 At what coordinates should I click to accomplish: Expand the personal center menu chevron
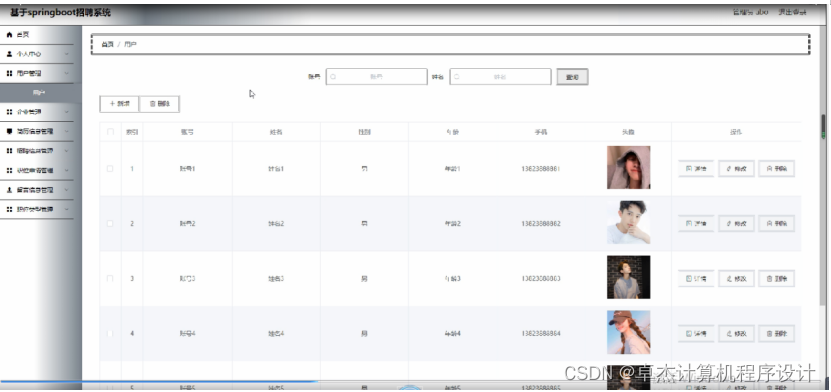(67, 54)
